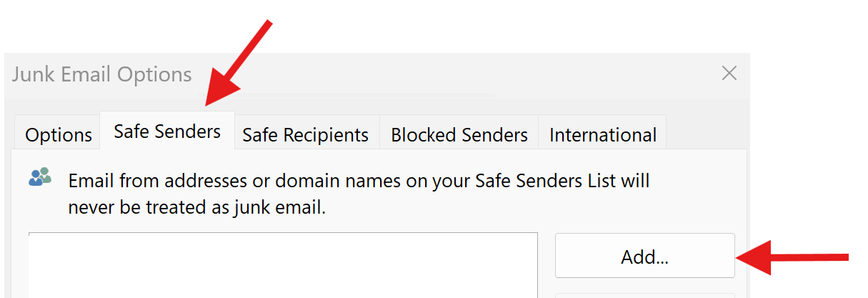Go to the Blocked Senders tab

(x=459, y=135)
